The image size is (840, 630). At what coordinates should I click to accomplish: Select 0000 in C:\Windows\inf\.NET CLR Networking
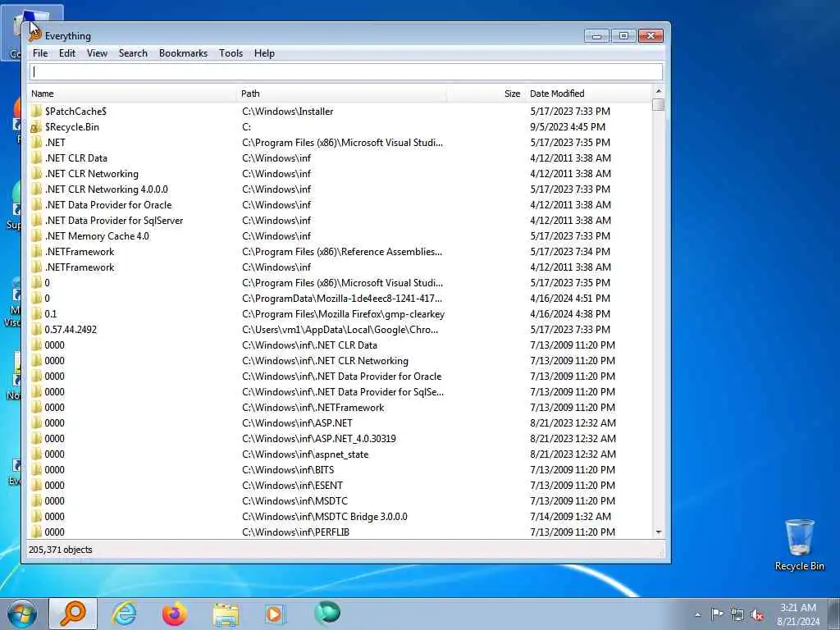coord(55,361)
